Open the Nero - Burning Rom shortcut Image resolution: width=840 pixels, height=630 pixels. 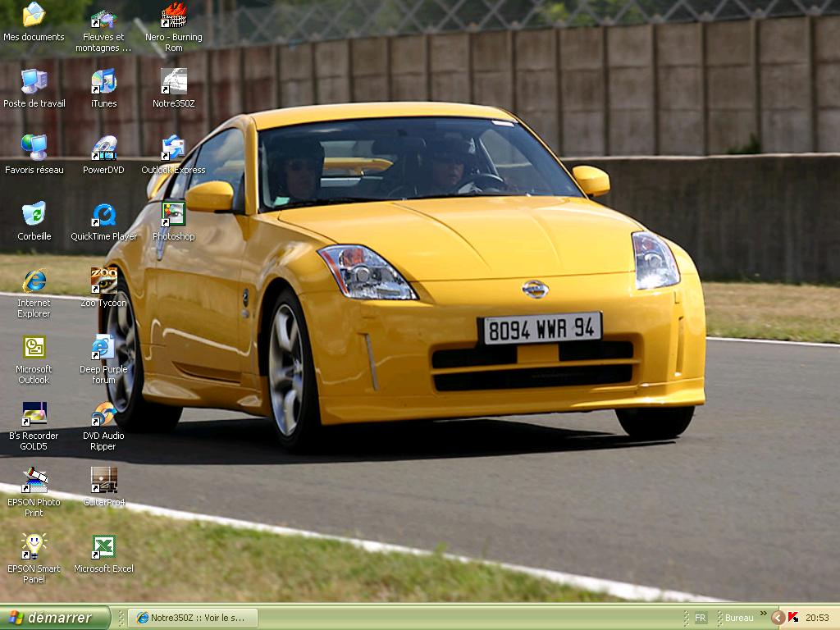coord(173,16)
